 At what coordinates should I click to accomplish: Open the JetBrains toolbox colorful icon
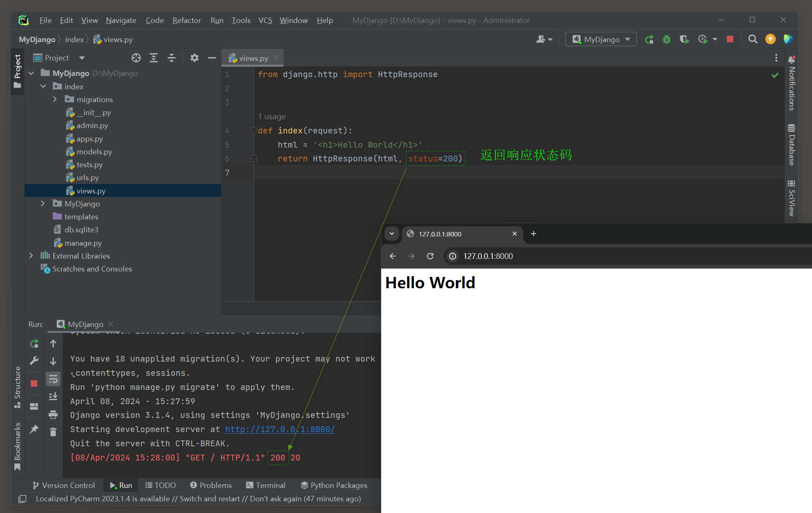point(788,39)
